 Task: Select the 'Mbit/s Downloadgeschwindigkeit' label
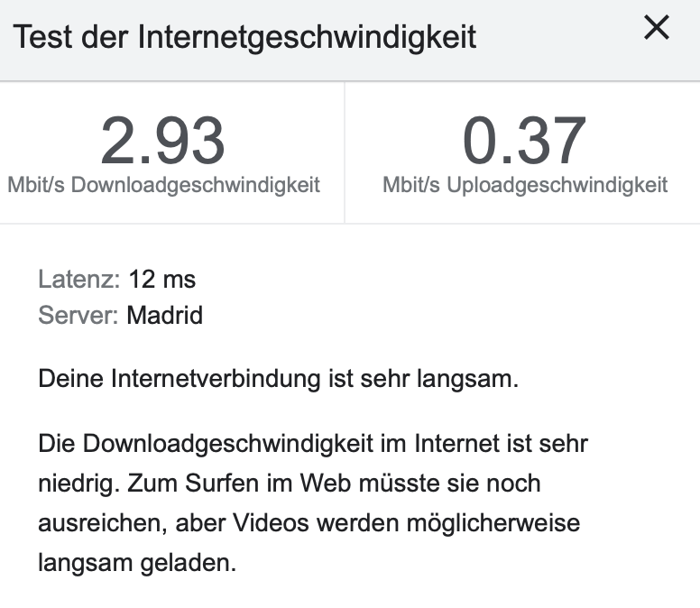[164, 185]
